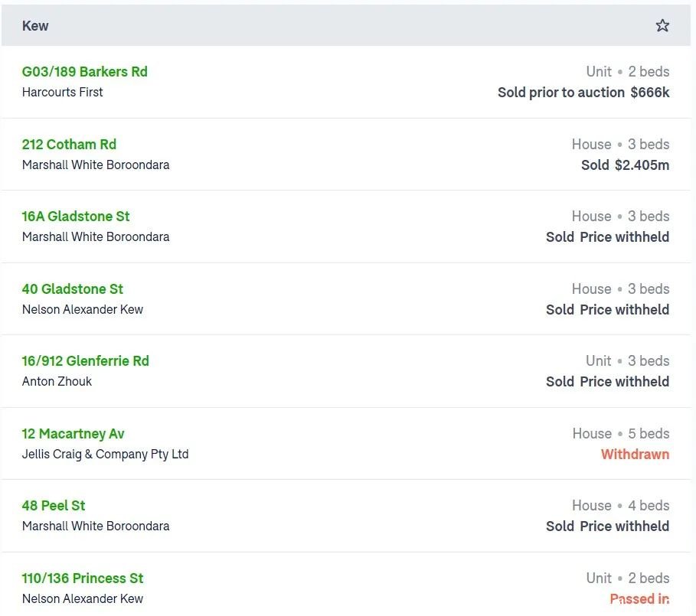Click the 'Sold $2.405m' result text
Screen dimensions: 696x616
pyautogui.click(x=625, y=165)
